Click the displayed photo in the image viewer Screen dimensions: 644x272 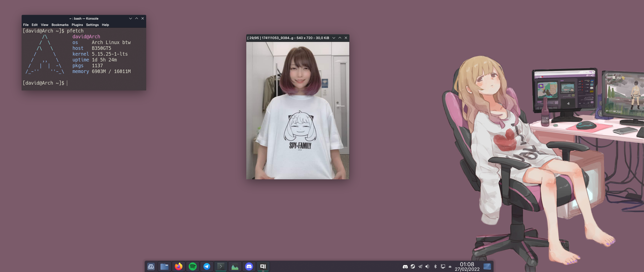[298, 111]
